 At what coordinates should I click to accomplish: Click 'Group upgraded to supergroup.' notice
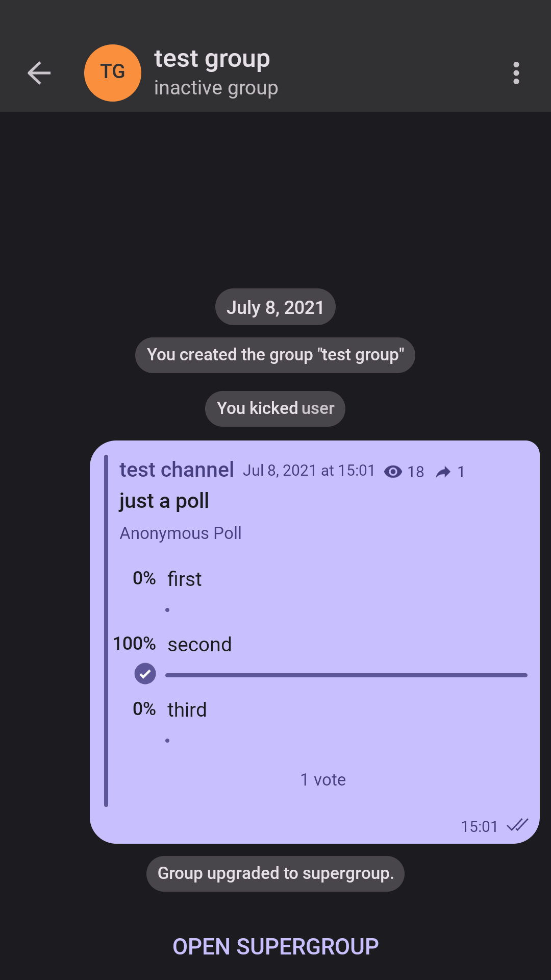tap(275, 873)
